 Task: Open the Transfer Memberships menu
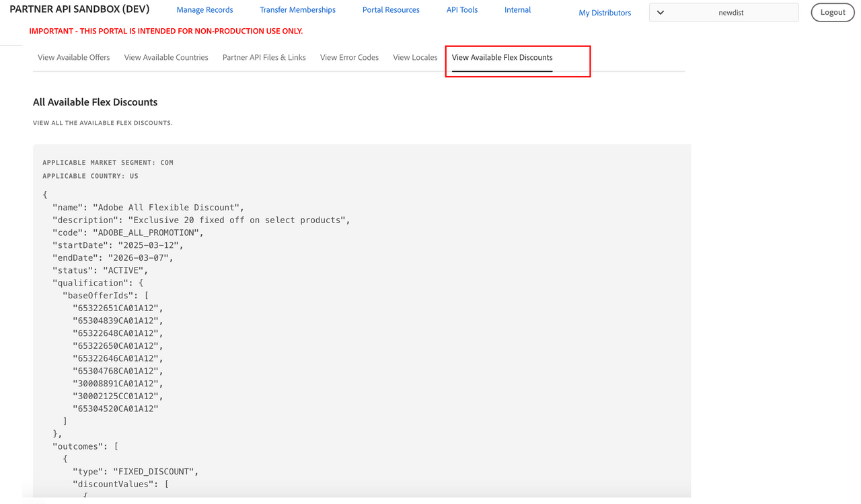(297, 10)
